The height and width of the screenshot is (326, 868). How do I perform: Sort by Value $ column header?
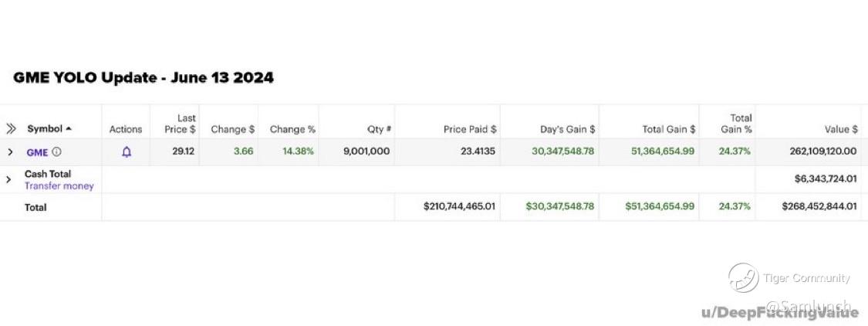pos(840,129)
